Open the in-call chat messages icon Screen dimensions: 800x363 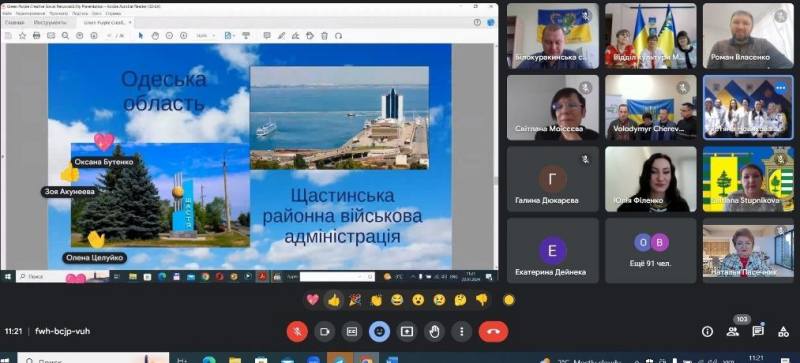tap(758, 331)
